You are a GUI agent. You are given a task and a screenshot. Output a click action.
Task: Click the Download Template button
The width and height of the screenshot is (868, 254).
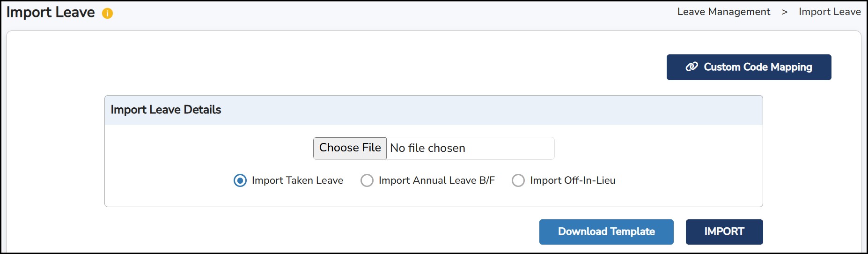pos(606,232)
